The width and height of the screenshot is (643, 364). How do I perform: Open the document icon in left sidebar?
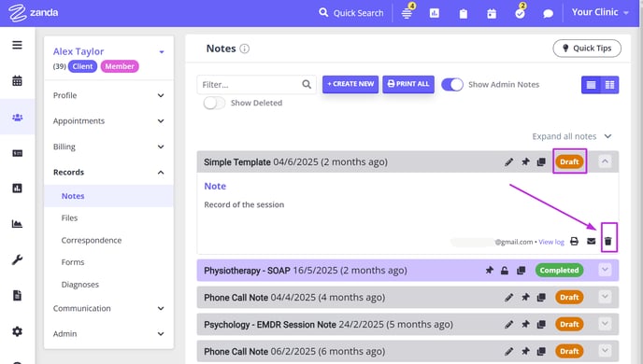tap(17, 295)
